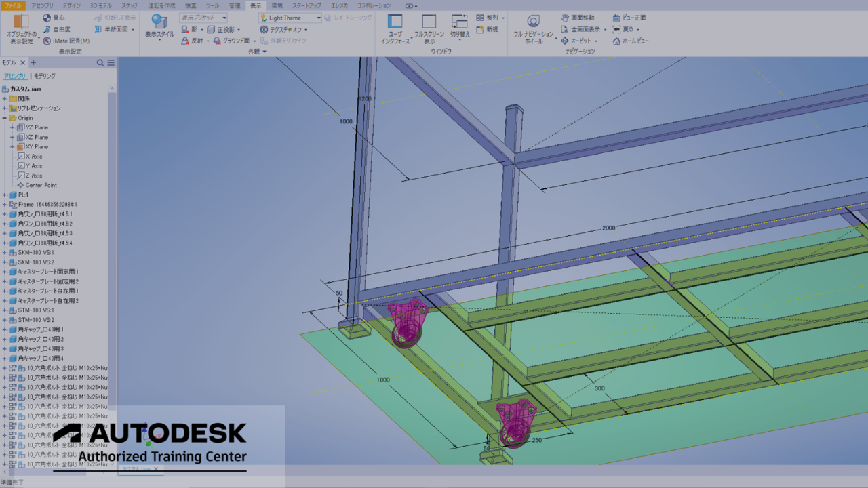Click the 重心 center of gravity icon
Screen dimensions: 868x488
click(x=47, y=18)
